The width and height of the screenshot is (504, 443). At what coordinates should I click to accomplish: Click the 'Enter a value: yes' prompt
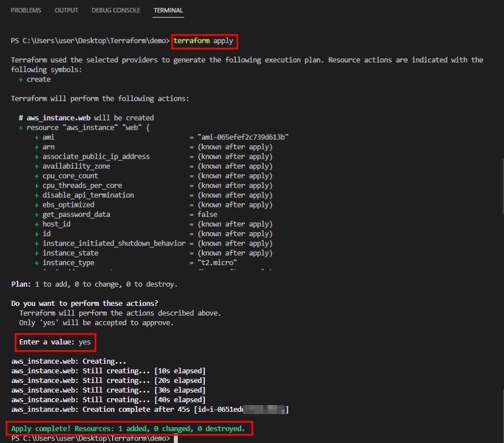[55, 342]
